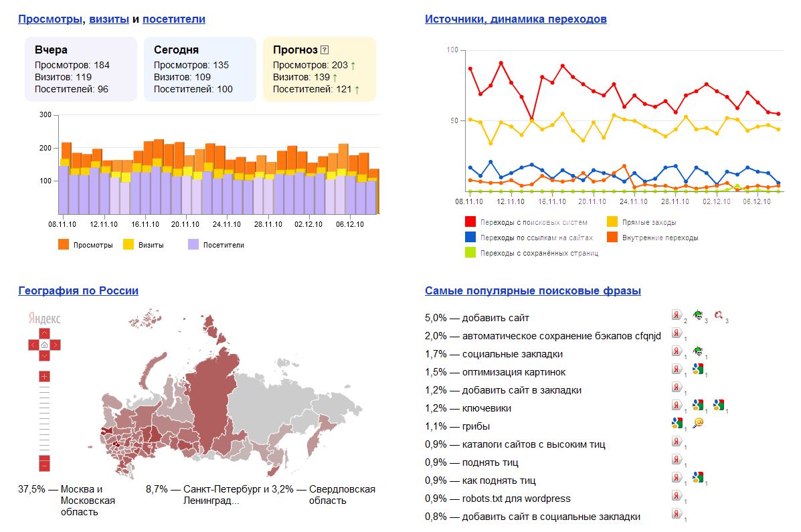
Task: Click the map home reset icon
Action: click(44, 345)
